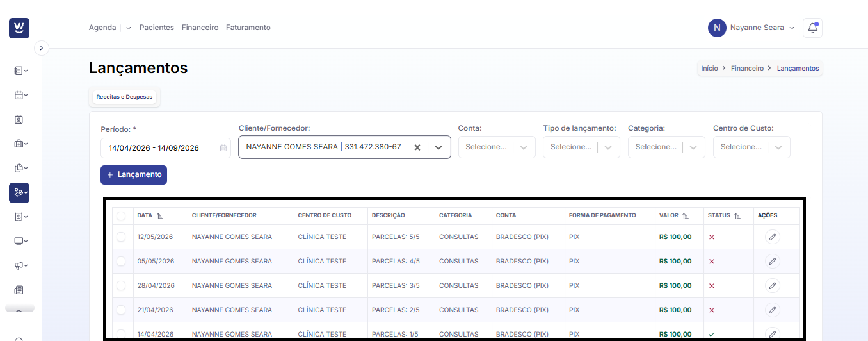This screenshot has width=868, height=341.
Task: Expand the sidebar with the arrow toggle
Action: (x=41, y=48)
